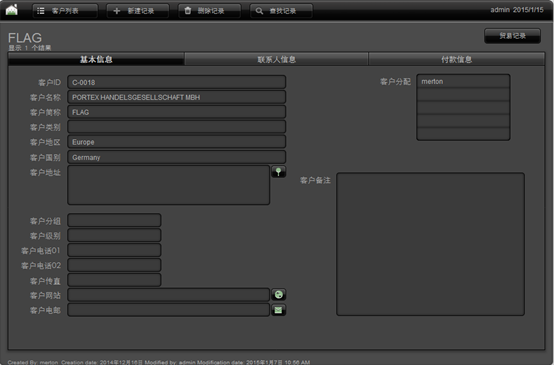
Task: Click the 客户ID field showing C-0018
Action: click(x=177, y=82)
